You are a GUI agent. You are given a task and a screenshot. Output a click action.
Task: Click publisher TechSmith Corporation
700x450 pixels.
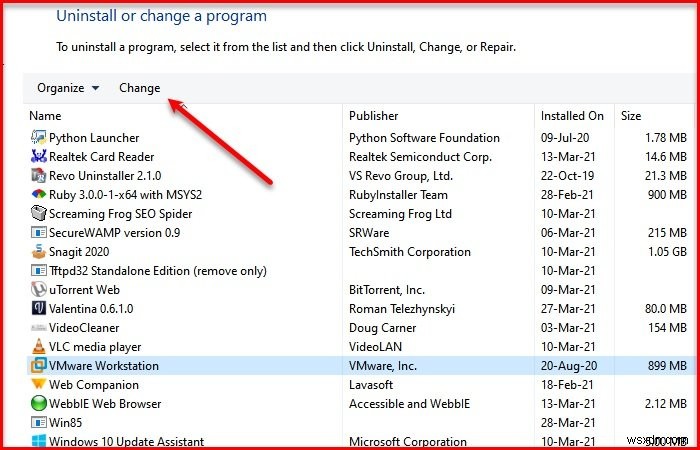410,252
